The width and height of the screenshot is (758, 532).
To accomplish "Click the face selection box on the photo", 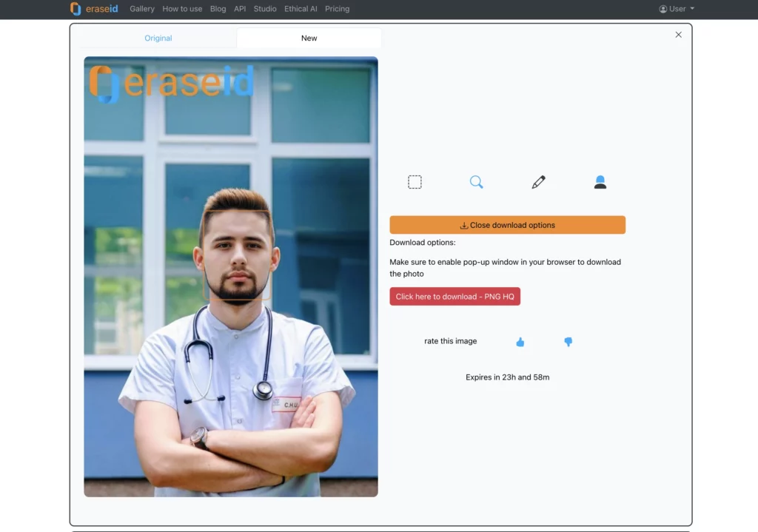I will pyautogui.click(x=238, y=255).
